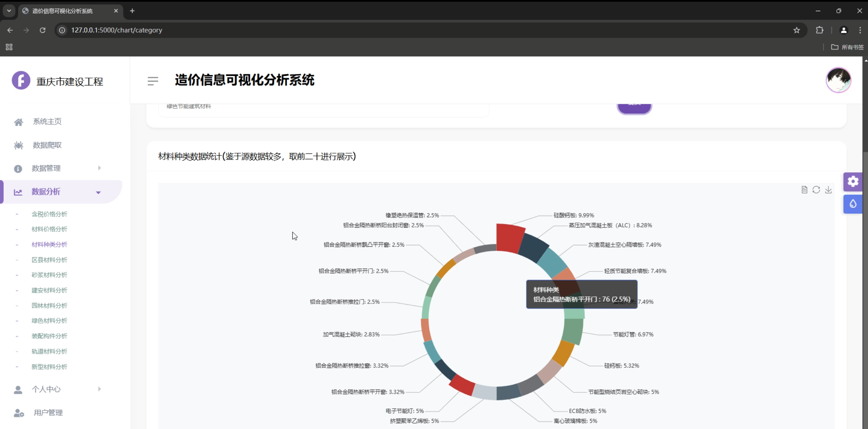The width and height of the screenshot is (868, 429).
Task: Click the 加气混凝土砌块: 2.83% label
Action: (351, 334)
